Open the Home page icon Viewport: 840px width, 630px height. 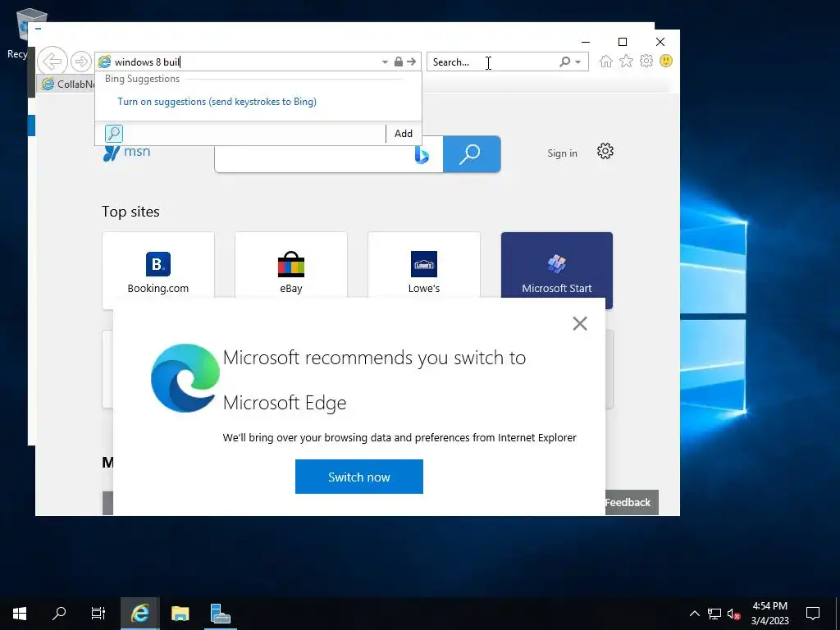(606, 61)
